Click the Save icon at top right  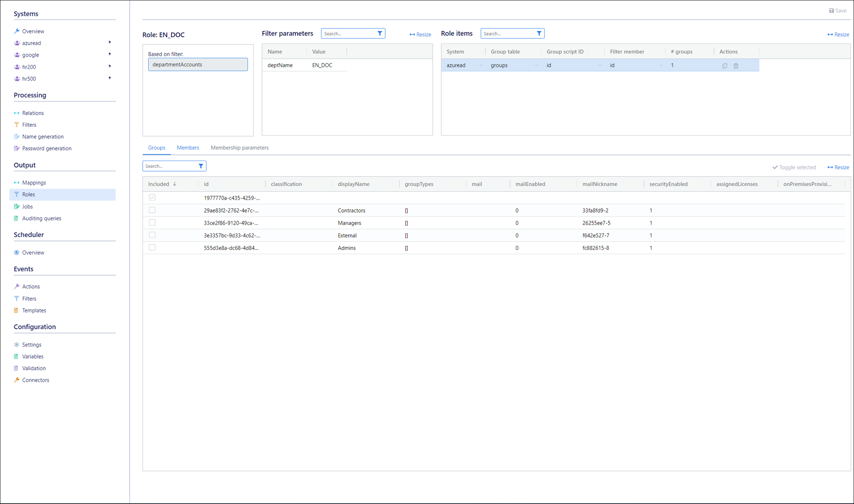(831, 11)
